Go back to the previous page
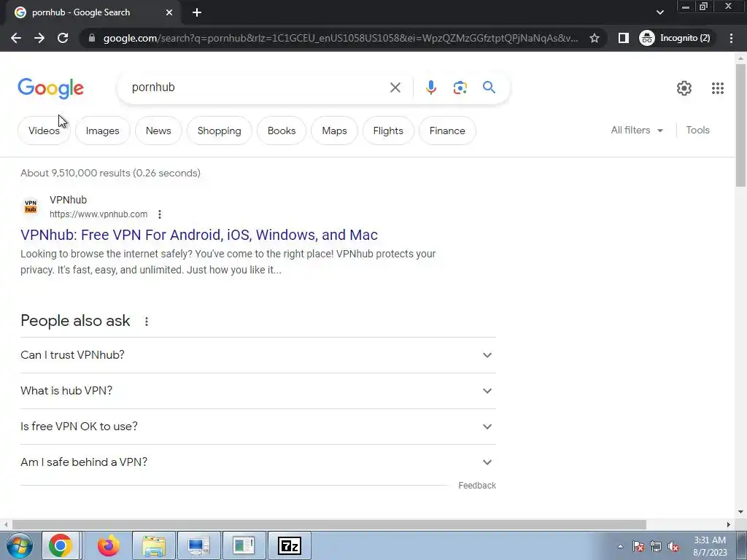 tap(16, 38)
